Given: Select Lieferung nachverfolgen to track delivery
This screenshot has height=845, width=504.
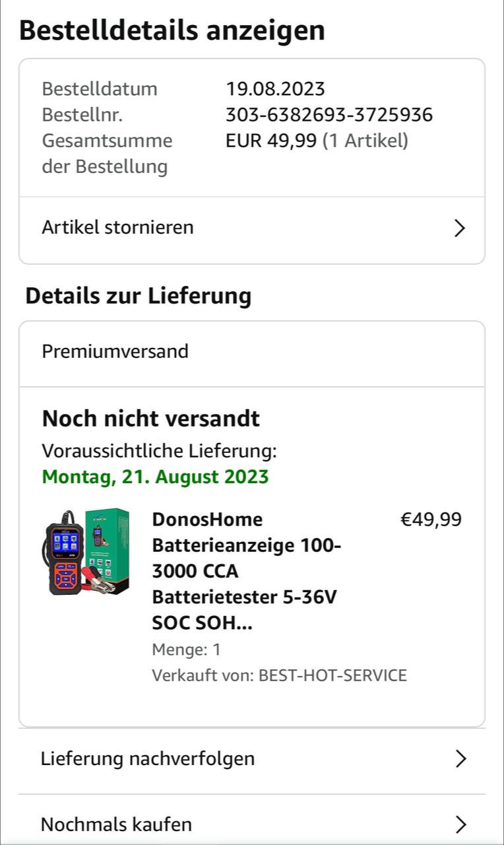Looking at the screenshot, I should click(148, 759).
